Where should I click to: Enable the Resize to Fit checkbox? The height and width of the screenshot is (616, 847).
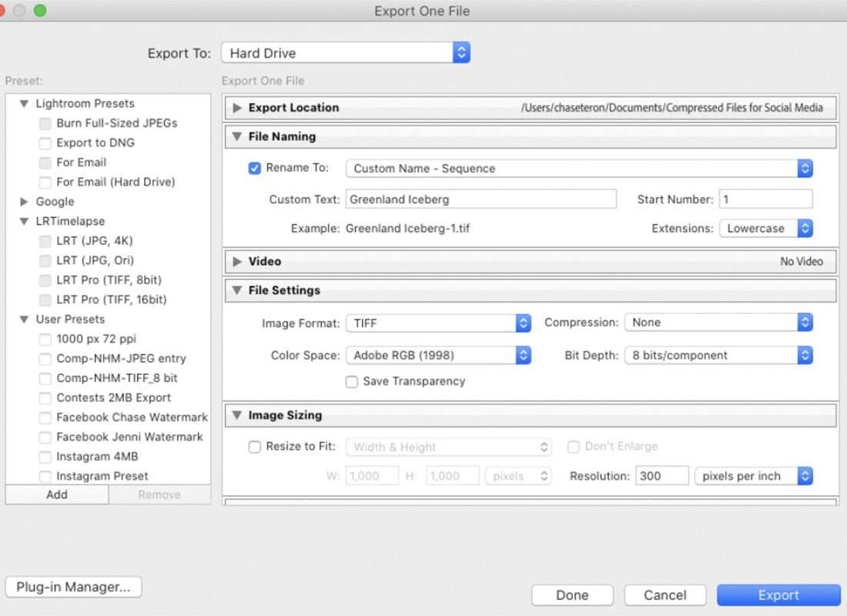pyautogui.click(x=255, y=447)
